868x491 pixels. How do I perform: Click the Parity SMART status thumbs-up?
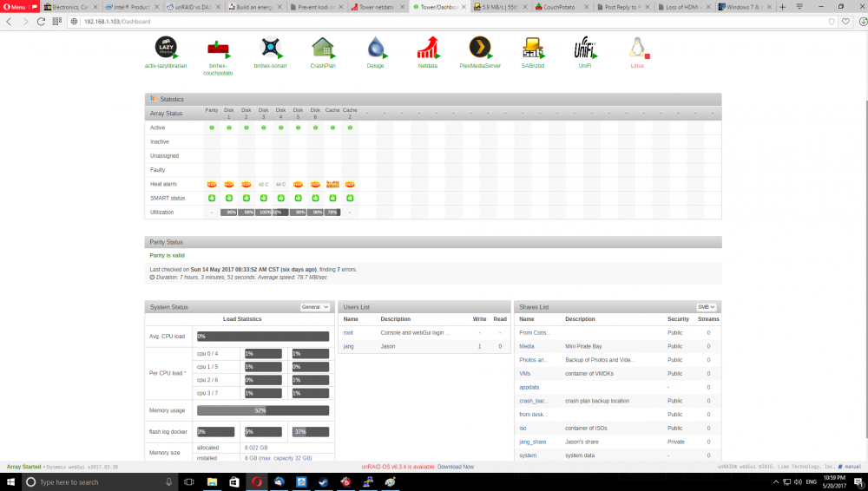point(212,198)
